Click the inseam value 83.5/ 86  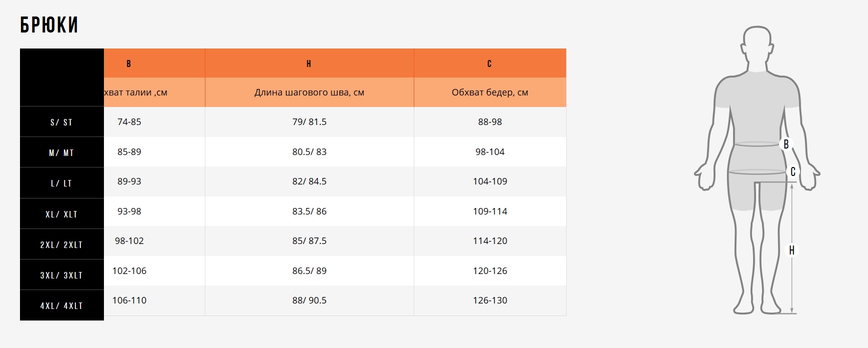click(x=309, y=211)
